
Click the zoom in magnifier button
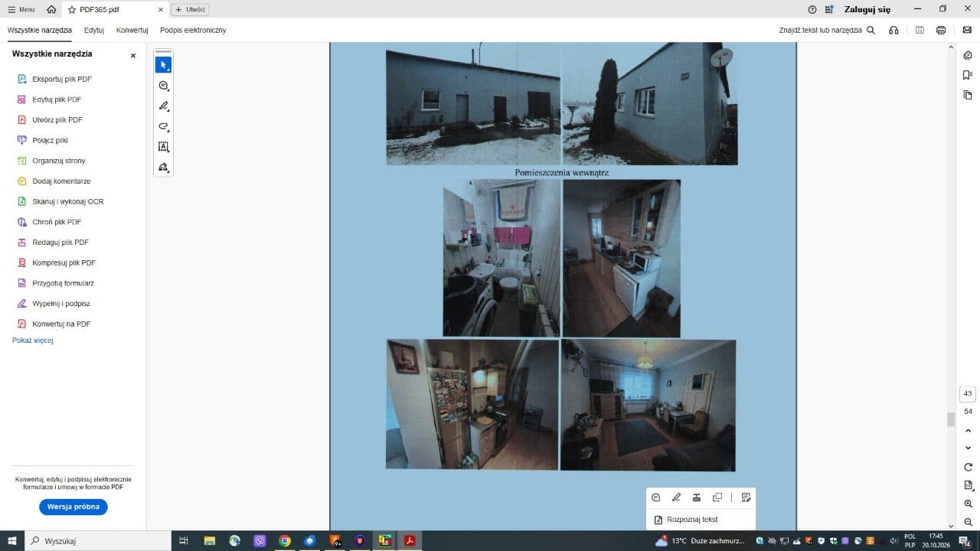(969, 504)
